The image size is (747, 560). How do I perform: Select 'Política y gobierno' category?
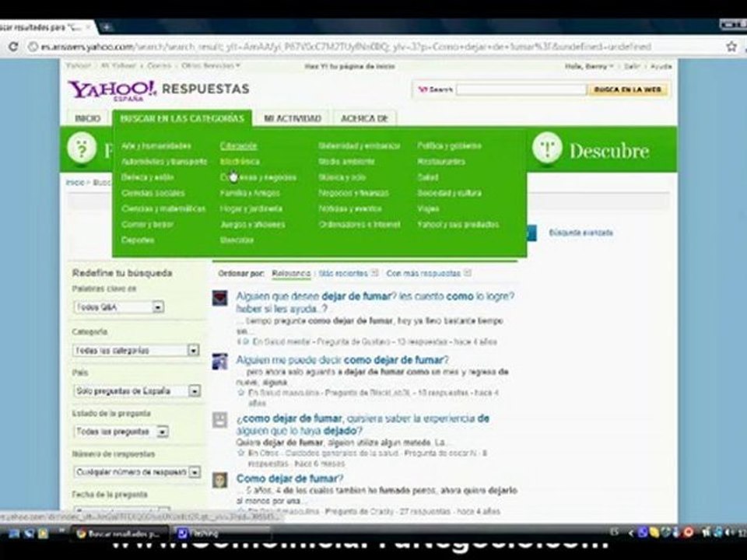pyautogui.click(x=449, y=145)
